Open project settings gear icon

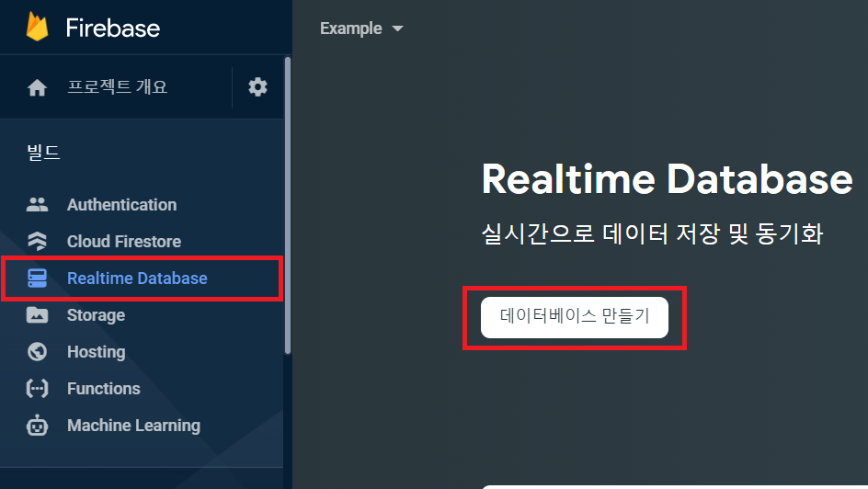257,86
